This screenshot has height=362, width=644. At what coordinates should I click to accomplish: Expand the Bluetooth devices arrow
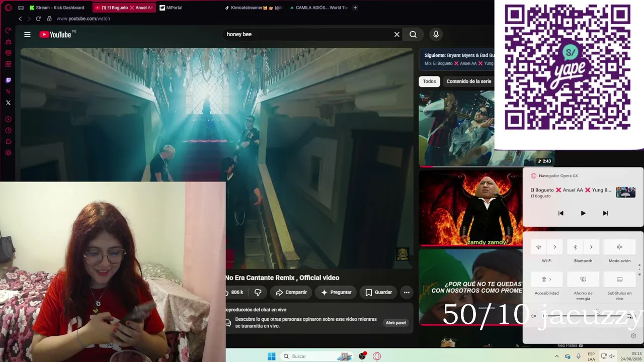point(591,247)
